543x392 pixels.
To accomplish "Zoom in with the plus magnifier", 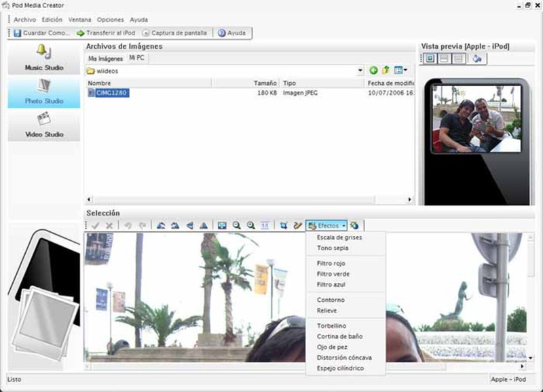I will [x=250, y=226].
